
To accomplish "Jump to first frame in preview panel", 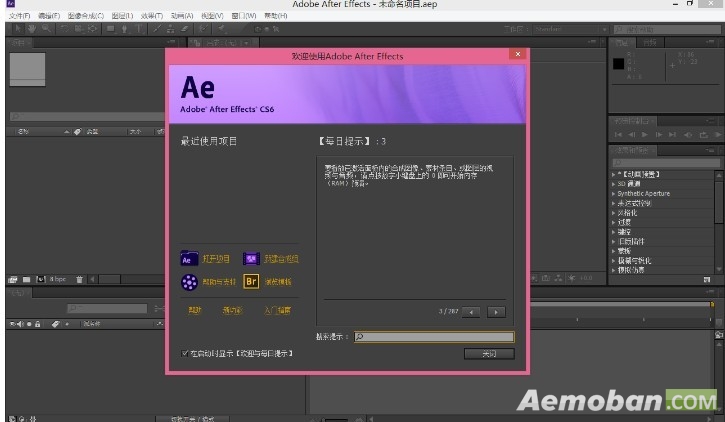I will pos(618,135).
